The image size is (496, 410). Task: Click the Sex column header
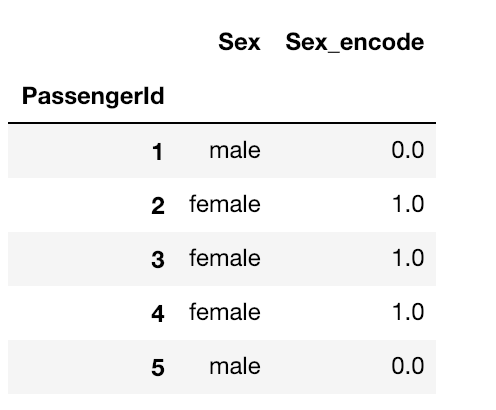pos(239,42)
